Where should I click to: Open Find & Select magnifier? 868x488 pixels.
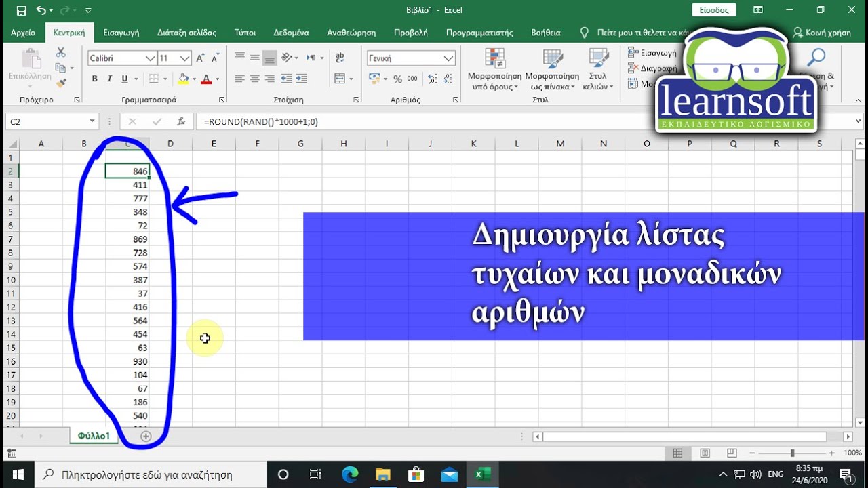[x=816, y=58]
